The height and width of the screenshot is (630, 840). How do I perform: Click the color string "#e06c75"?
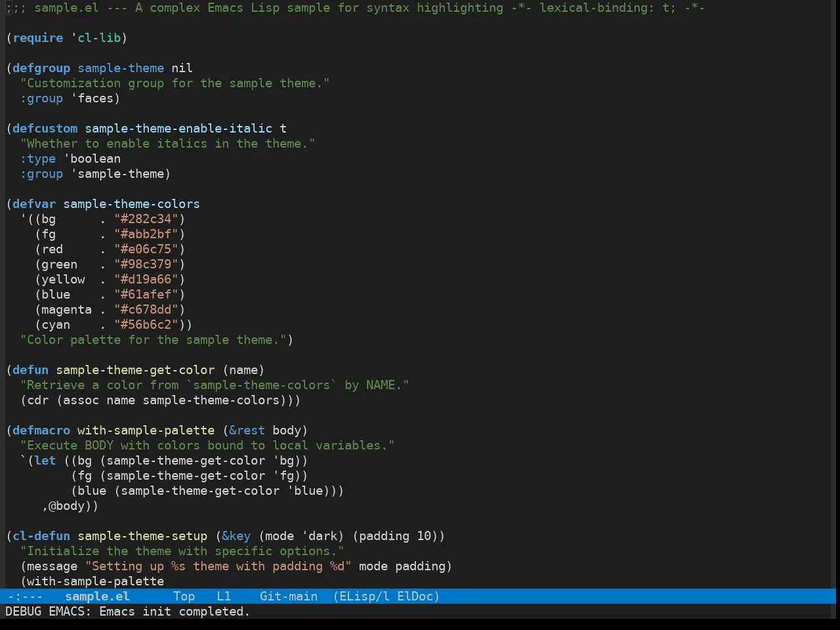146,249
